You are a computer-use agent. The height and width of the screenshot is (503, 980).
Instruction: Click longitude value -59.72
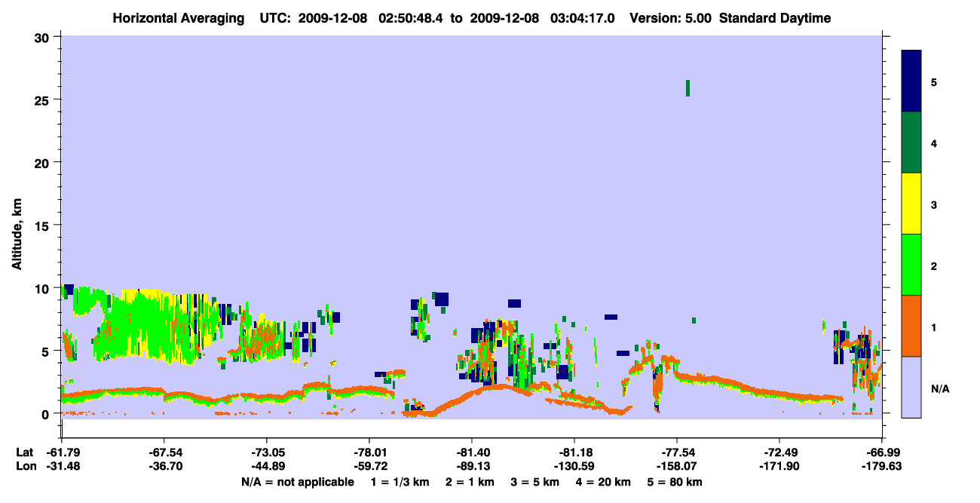click(369, 466)
